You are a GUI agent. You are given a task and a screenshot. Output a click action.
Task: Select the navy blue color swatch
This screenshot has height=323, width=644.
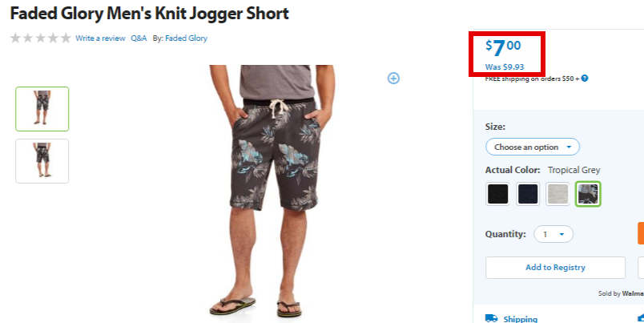pyautogui.click(x=528, y=194)
